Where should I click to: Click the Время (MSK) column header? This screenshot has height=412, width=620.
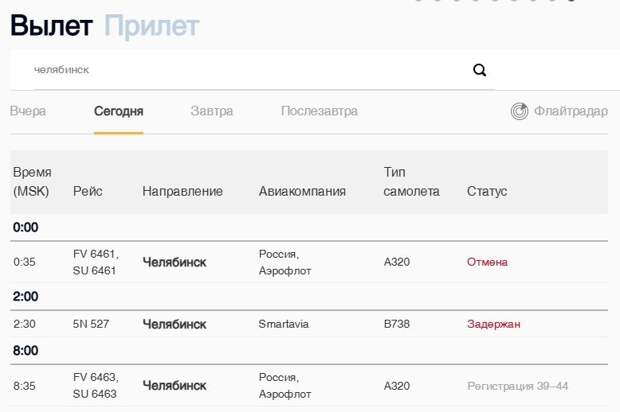(32, 181)
